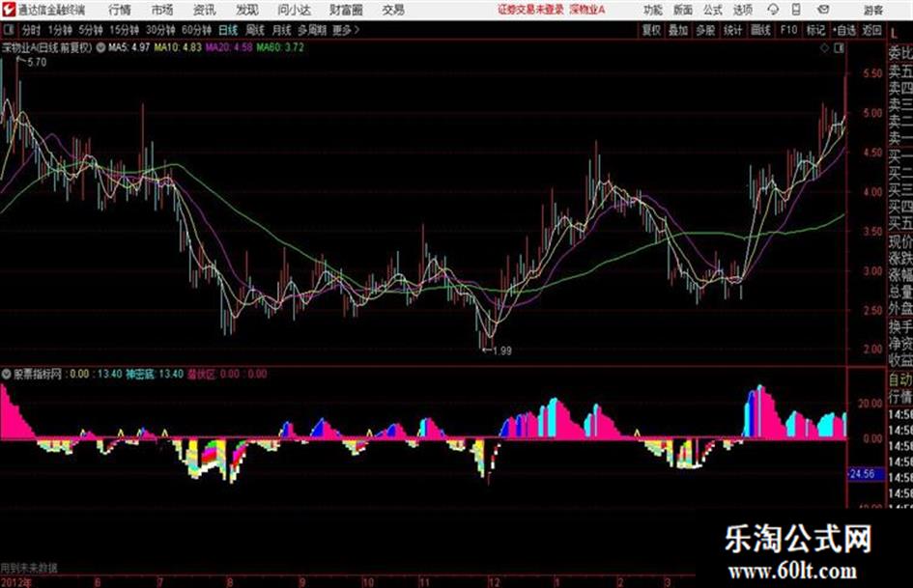Click the 5.70 high price marker

click(x=37, y=63)
